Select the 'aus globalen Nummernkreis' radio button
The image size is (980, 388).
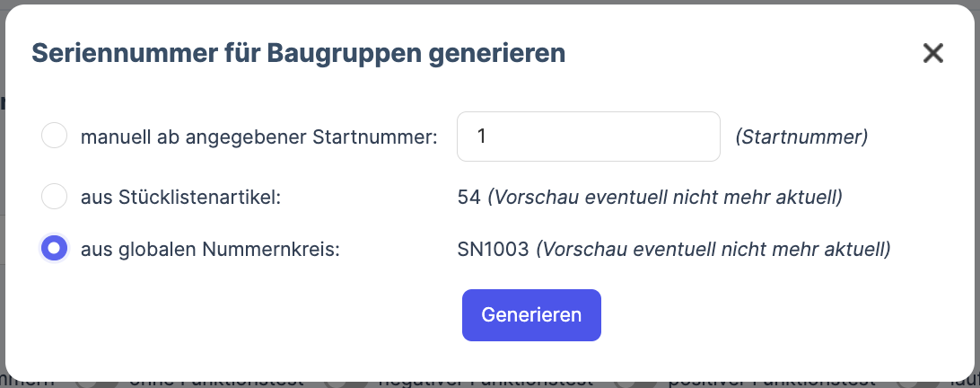[x=54, y=249]
